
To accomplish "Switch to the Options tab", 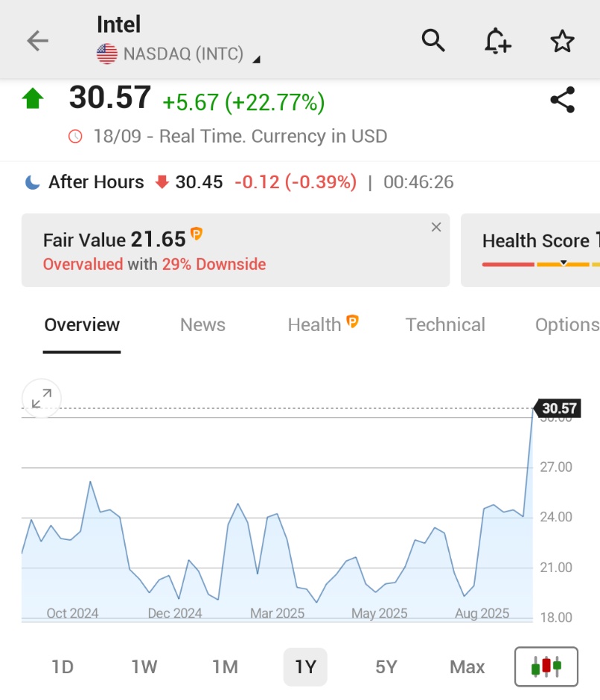I will 567,325.
